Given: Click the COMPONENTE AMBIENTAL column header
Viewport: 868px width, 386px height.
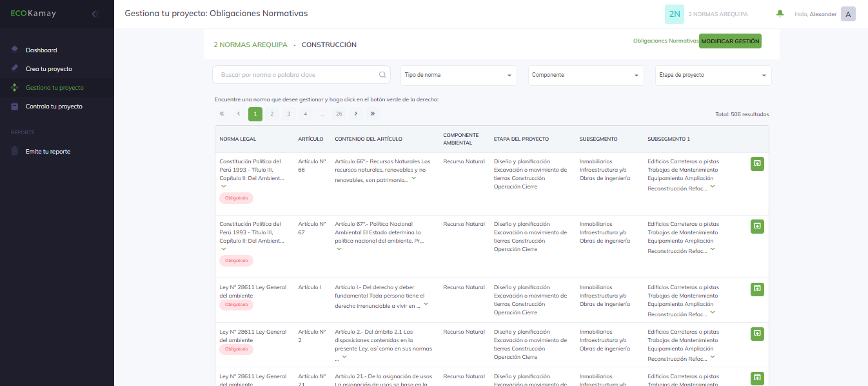Looking at the screenshot, I should [x=461, y=139].
